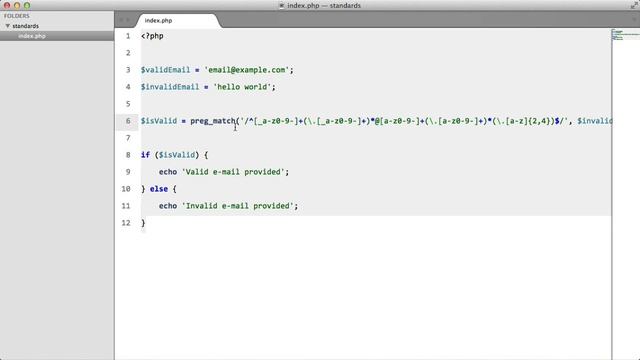This screenshot has height=360, width=640.
Task: Switch to the index.php editor tab
Action: 159,20
